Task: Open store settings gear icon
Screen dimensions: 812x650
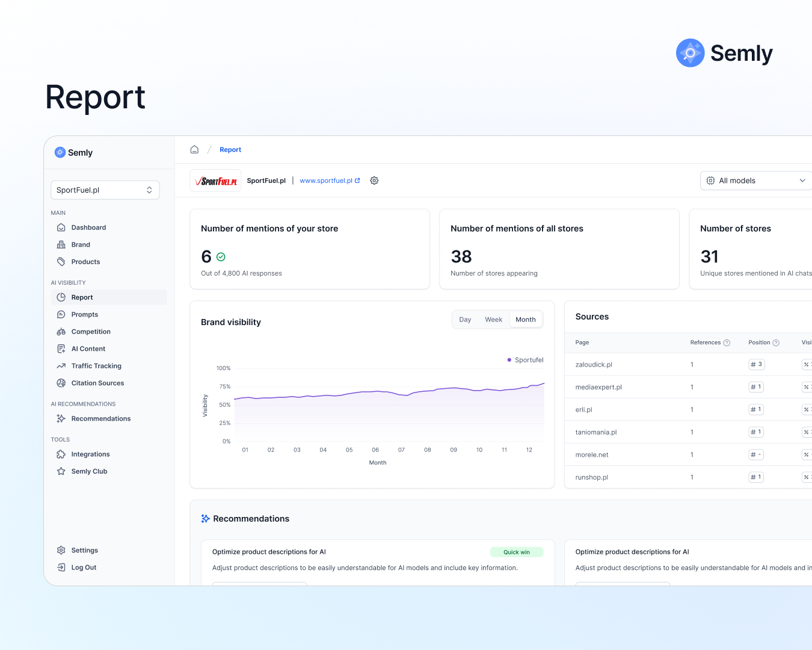Action: point(374,181)
